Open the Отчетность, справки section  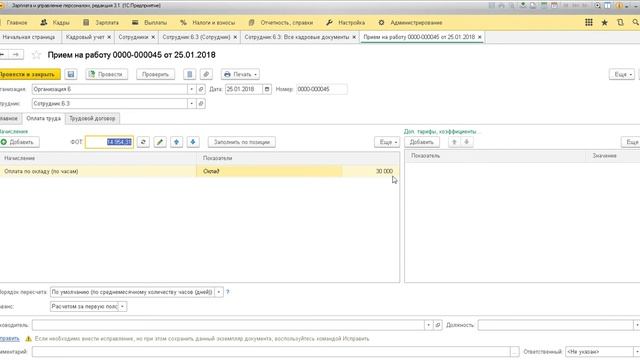tap(280, 23)
